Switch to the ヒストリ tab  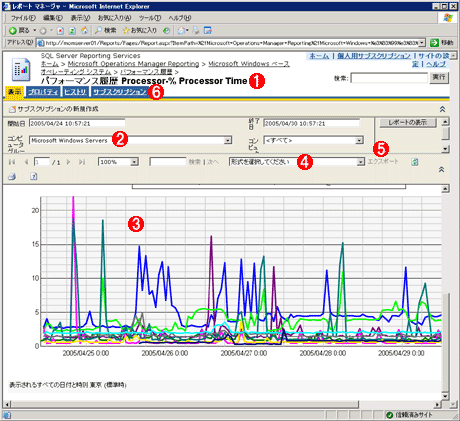pos(76,92)
